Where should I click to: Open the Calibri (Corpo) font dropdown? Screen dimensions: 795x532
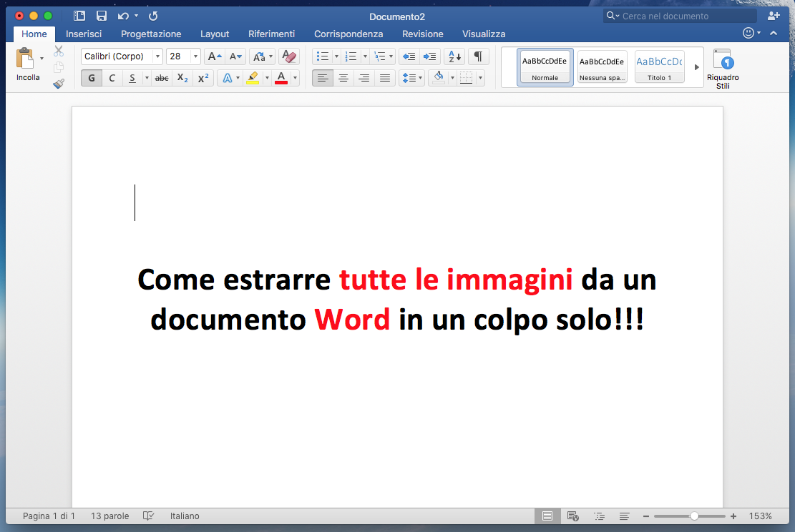pos(157,56)
